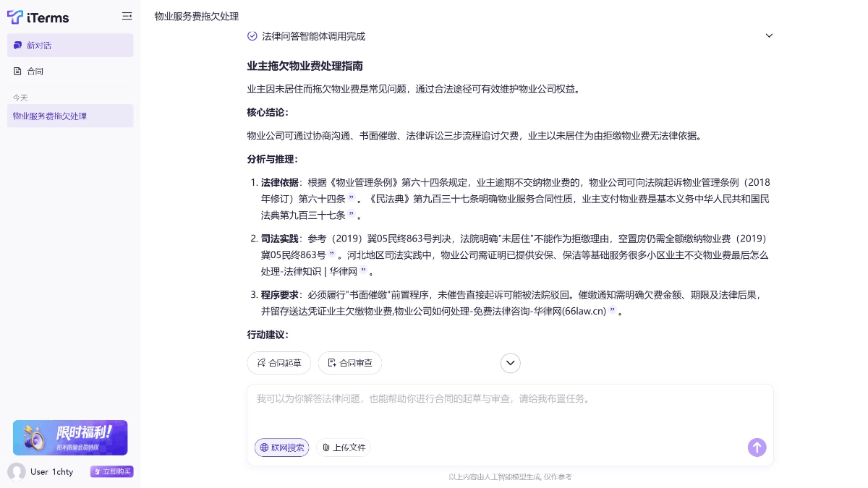868x488 pixels.
Task: Start a new chat via 新对话
Action: tap(70, 46)
